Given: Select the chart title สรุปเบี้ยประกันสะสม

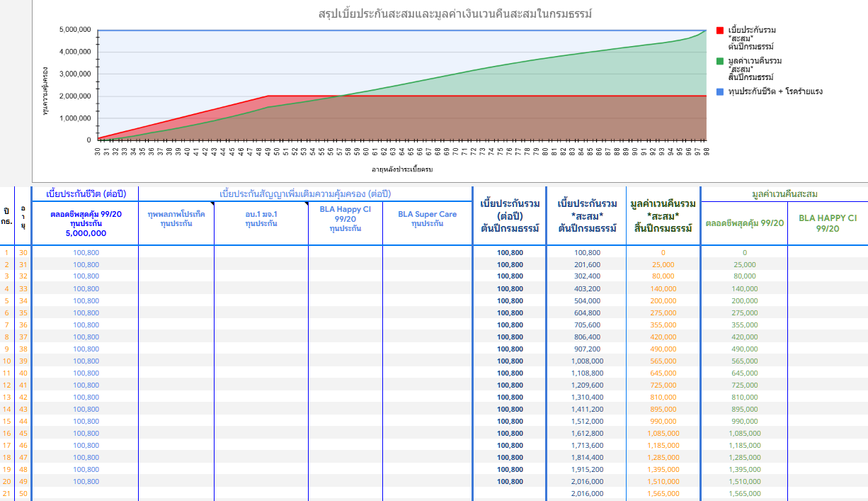Looking at the screenshot, I should (455, 14).
